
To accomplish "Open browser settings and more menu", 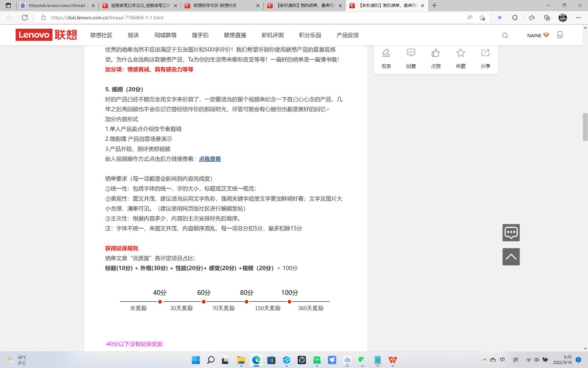I will coord(578,18).
